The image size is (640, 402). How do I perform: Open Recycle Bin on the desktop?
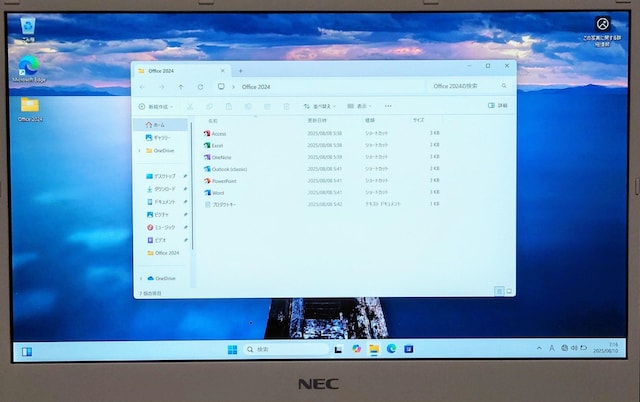28,29
